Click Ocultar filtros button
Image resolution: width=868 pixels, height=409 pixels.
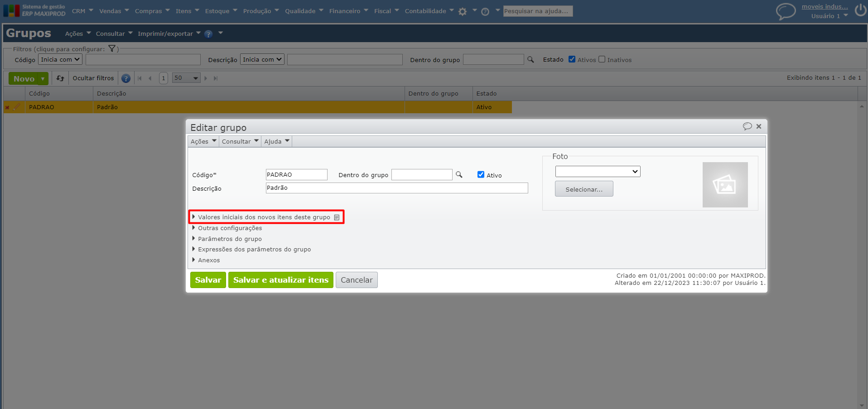[93, 78]
